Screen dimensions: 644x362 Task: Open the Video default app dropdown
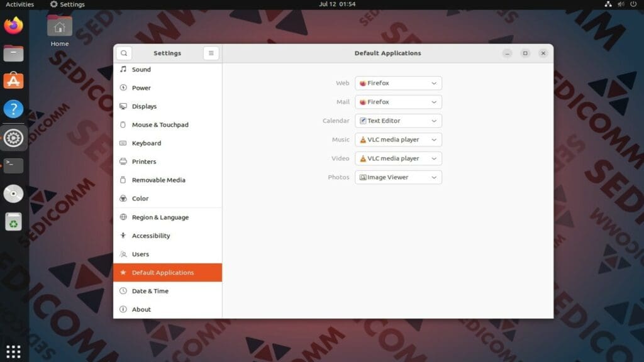[x=398, y=158]
